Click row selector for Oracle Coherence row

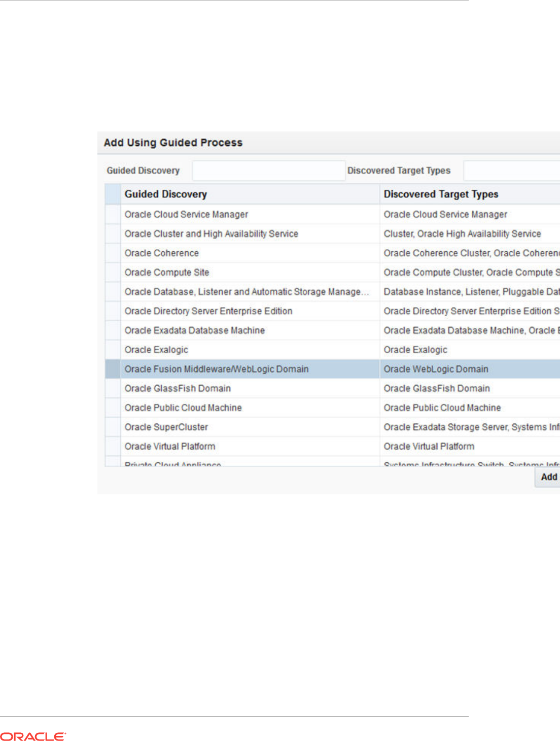point(113,253)
